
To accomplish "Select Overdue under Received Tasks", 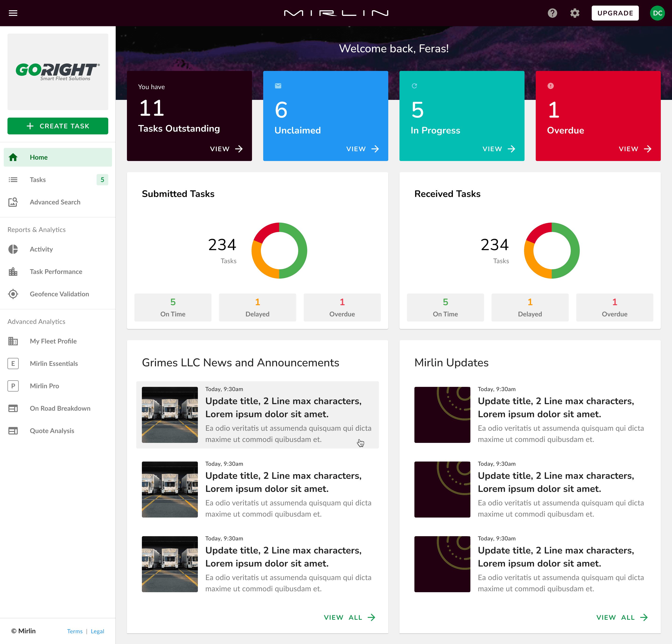I will (615, 307).
